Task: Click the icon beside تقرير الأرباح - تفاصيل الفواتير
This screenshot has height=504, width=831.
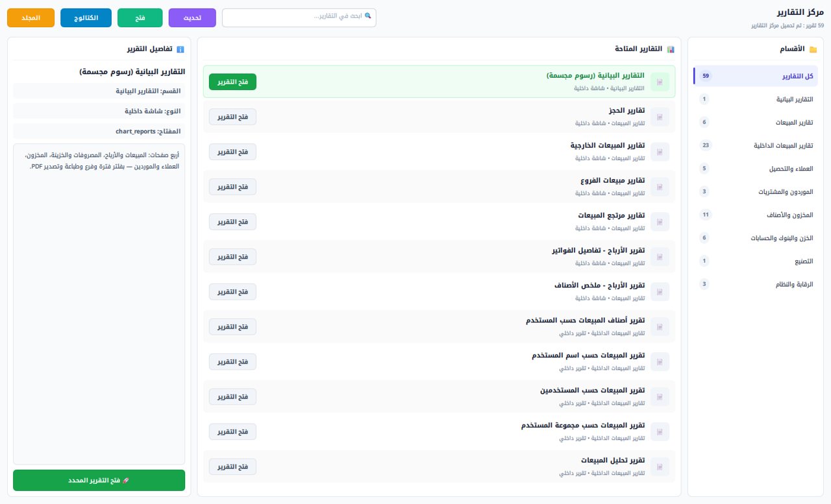Action: 660,257
